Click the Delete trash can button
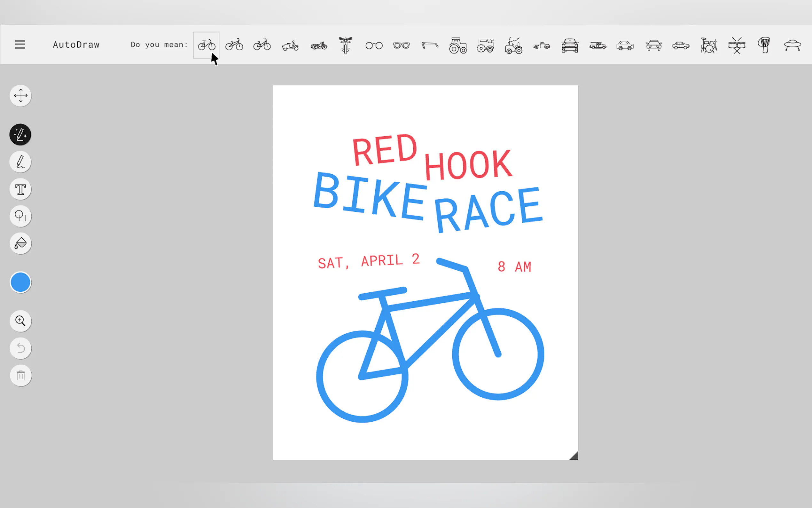 coord(20,375)
